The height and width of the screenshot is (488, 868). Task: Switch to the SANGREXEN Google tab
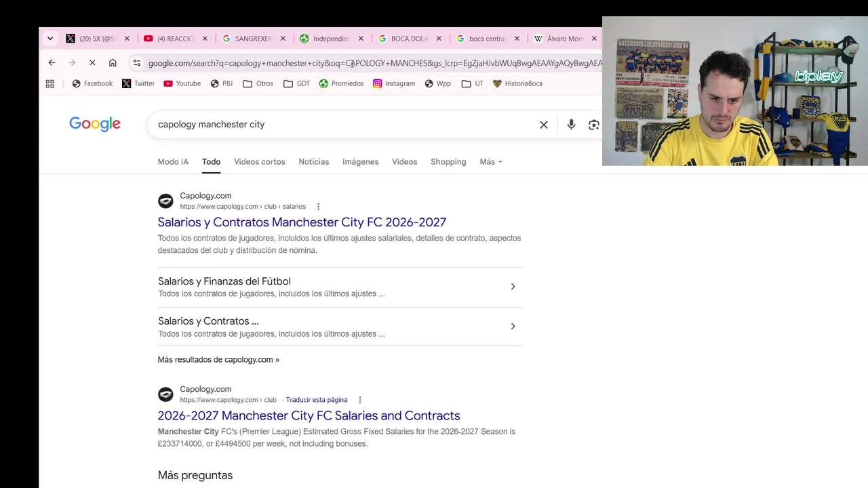247,39
